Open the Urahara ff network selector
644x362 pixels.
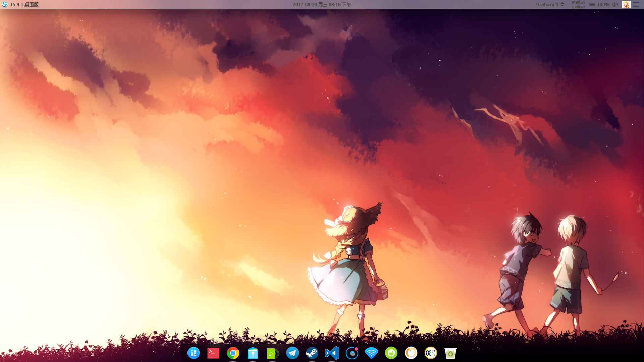(549, 4)
